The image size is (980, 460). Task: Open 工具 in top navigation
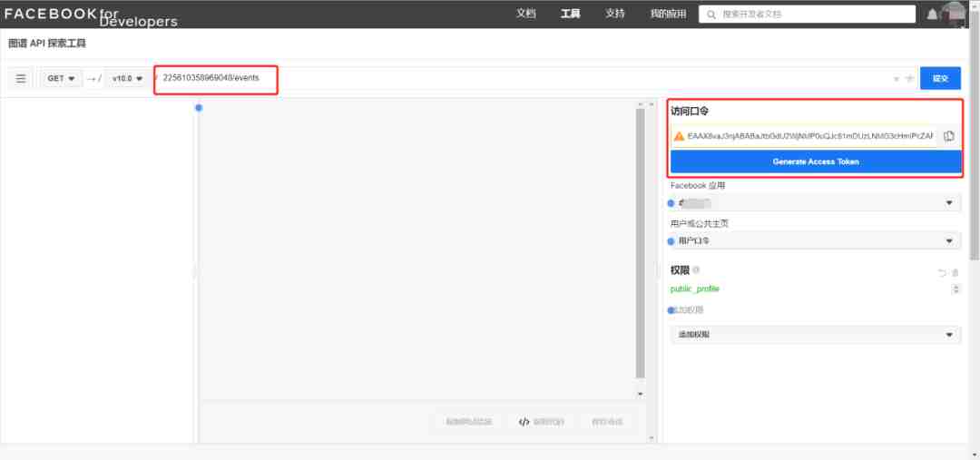click(570, 14)
